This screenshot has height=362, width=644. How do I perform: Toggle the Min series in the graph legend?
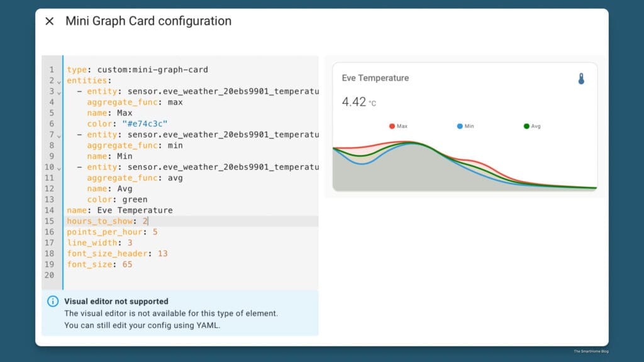[x=467, y=126]
